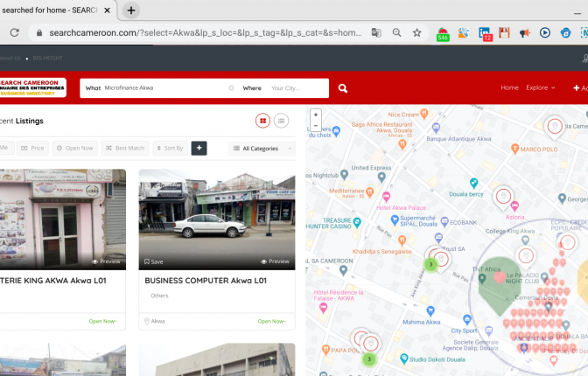Switch to grid view layout
The width and height of the screenshot is (588, 376).
(262, 121)
